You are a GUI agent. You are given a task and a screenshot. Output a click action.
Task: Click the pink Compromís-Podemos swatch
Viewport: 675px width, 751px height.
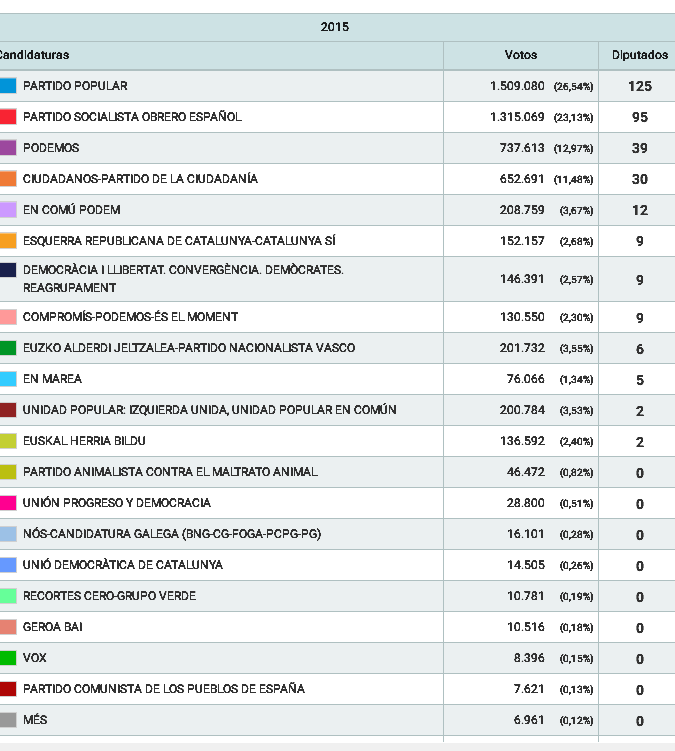point(8,317)
